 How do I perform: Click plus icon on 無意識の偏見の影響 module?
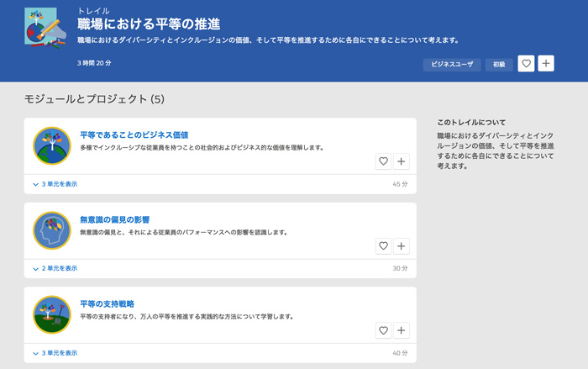pyautogui.click(x=402, y=246)
